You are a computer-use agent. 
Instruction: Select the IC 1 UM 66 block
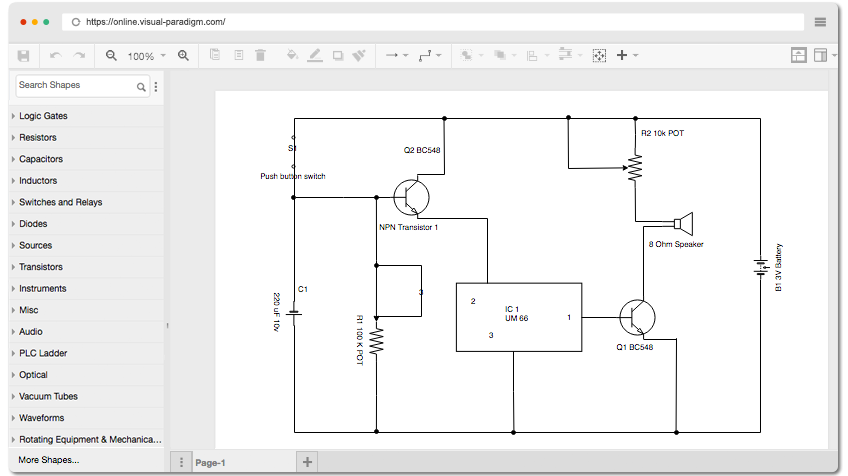(519, 318)
